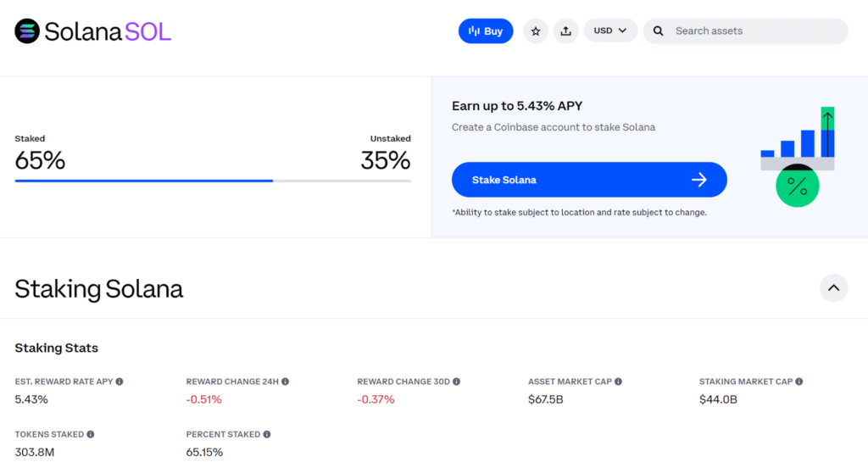Click the $44.0B staking market cap value
The height and width of the screenshot is (468, 868).
click(x=718, y=399)
